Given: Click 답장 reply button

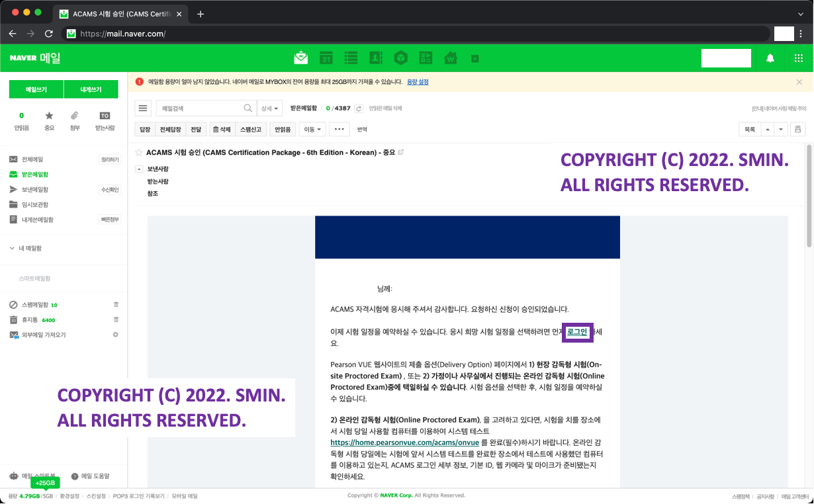Looking at the screenshot, I should tap(145, 130).
